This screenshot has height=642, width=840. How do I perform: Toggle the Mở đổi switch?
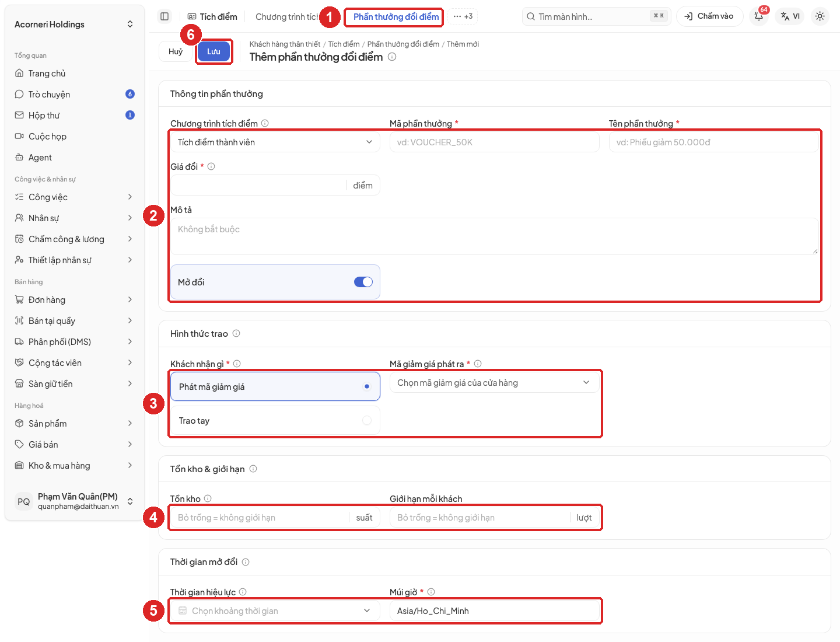363,282
